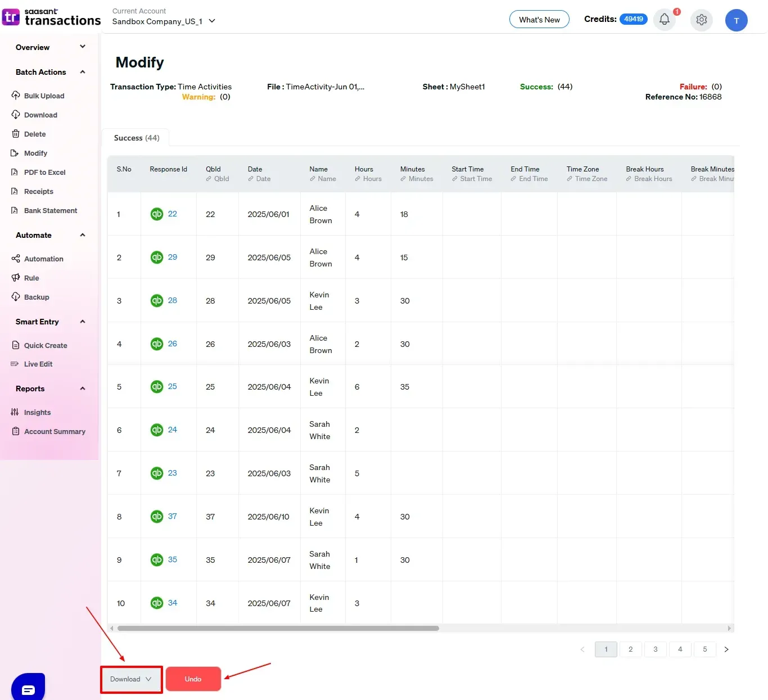Screen dimensions: 768x700
Task: Expand the Overview section chevron
Action: (x=83, y=47)
